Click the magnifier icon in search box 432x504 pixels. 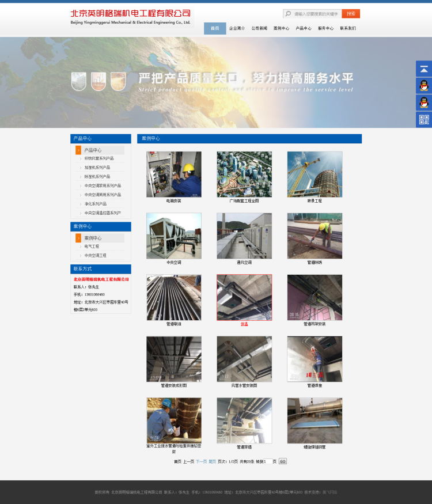(288, 14)
